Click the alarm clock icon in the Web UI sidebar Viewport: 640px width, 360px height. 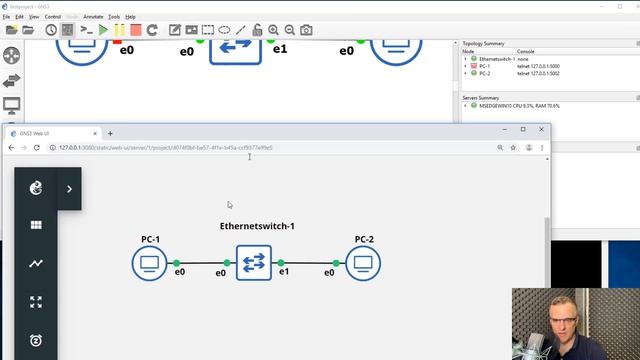click(36, 340)
